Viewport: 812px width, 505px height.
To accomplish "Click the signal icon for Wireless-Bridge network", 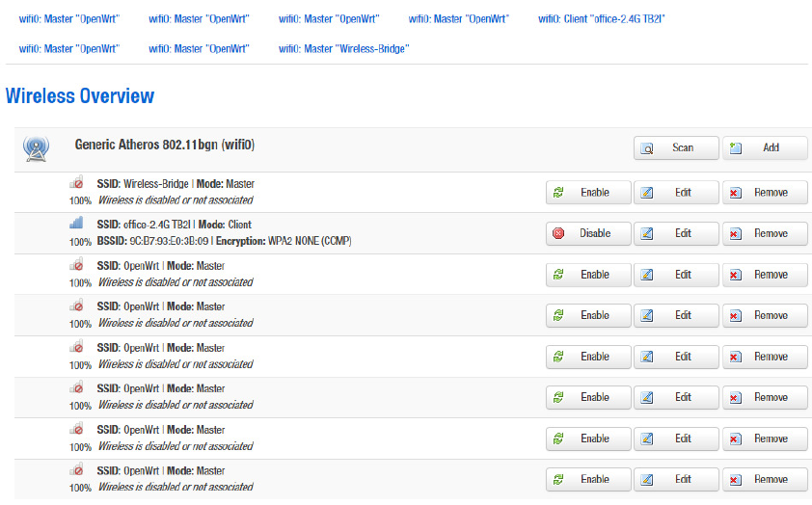I will coord(75,182).
